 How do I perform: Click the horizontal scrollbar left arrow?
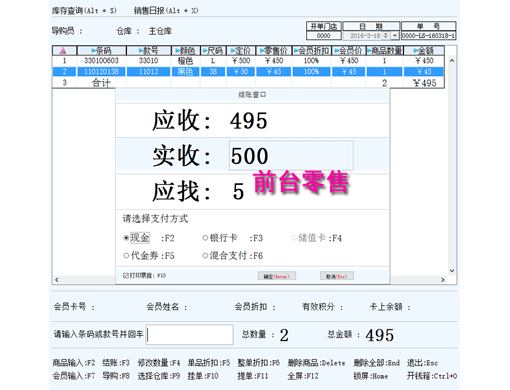point(57,280)
